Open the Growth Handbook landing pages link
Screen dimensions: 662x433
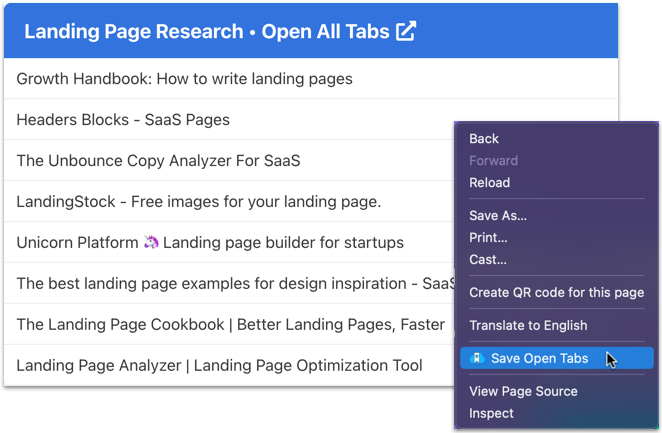184,78
